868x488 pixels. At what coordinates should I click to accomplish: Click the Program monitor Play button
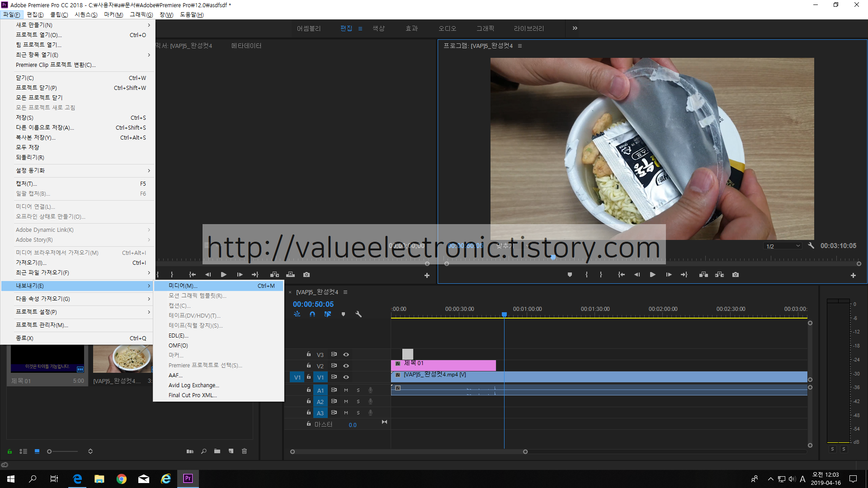click(652, 275)
